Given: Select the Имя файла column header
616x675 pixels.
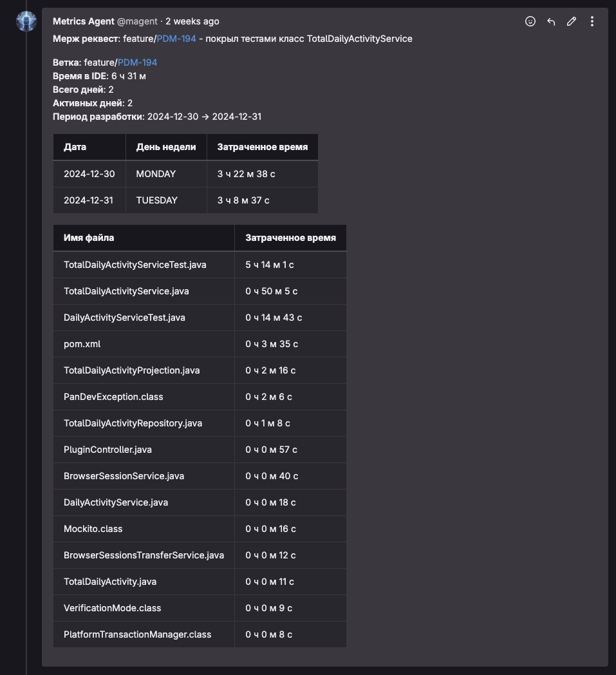Looking at the screenshot, I should coord(144,238).
